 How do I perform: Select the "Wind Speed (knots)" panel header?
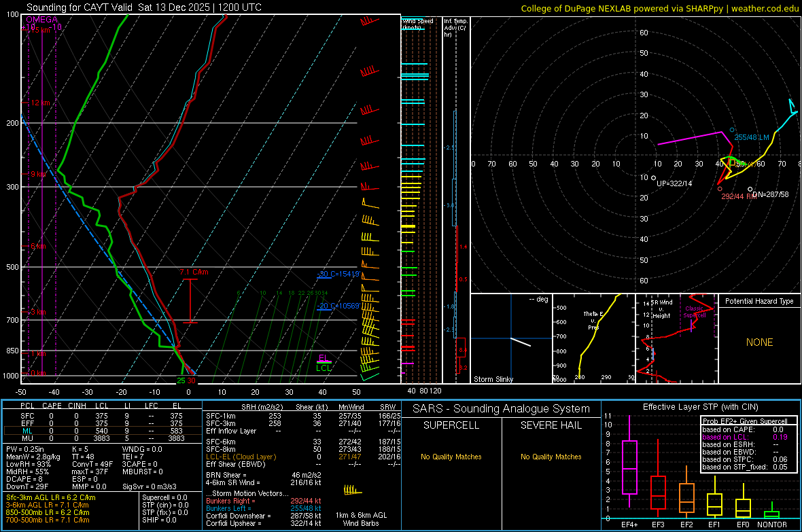[x=418, y=24]
